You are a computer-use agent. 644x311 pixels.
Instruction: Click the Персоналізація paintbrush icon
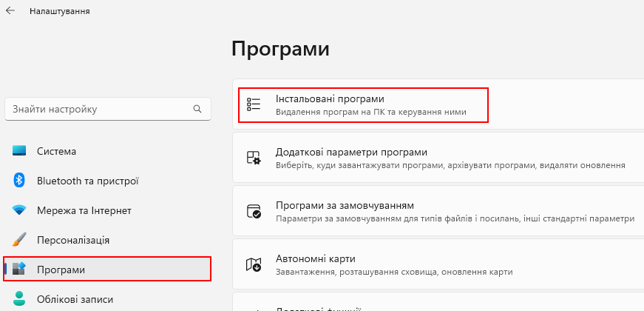[x=19, y=240]
